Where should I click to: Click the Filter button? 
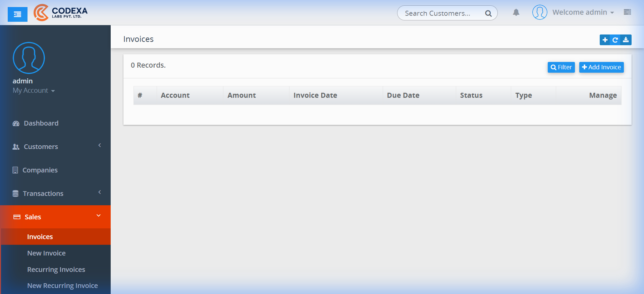pyautogui.click(x=561, y=67)
